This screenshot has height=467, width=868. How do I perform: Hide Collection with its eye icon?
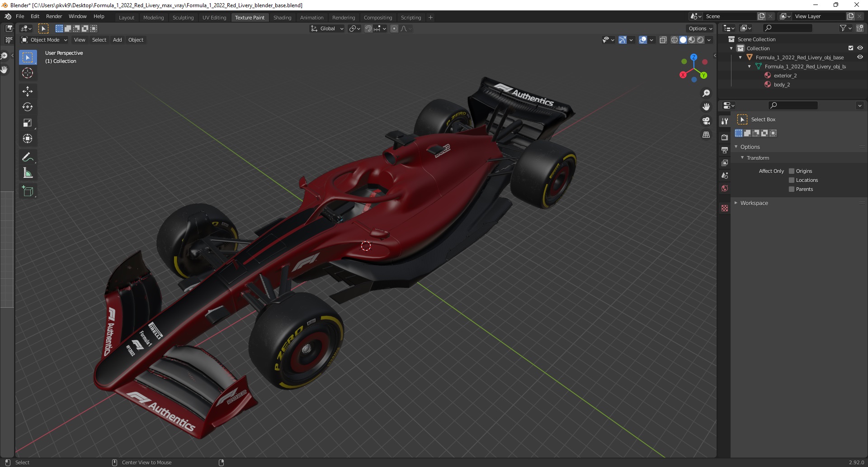860,48
